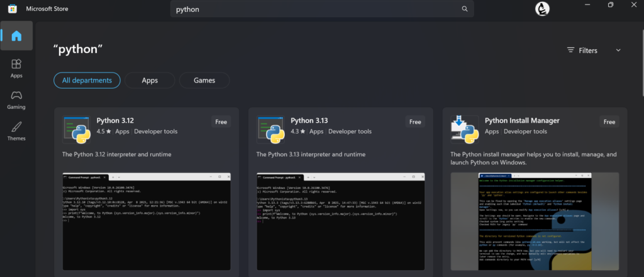Click the Python 3.13 title
This screenshot has height=277, width=644.
309,121
